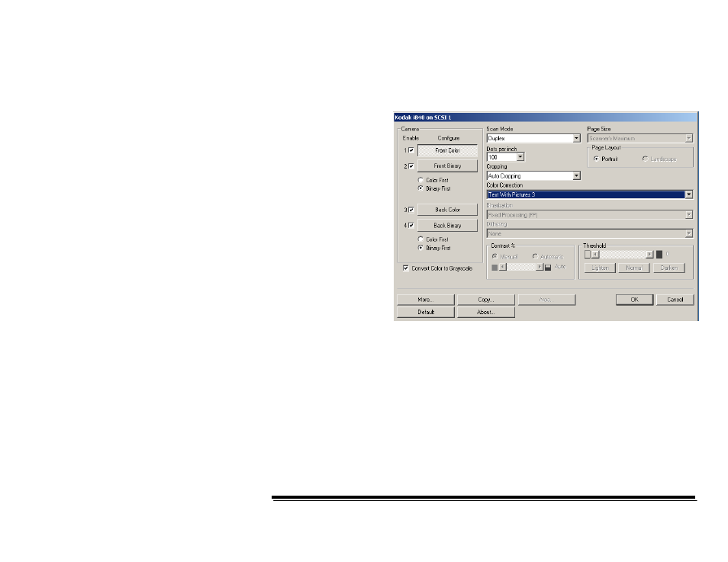The width and height of the screenshot is (728, 562).
Task: Click the high-contrast icon right of the Contrast slider
Action: tap(548, 268)
